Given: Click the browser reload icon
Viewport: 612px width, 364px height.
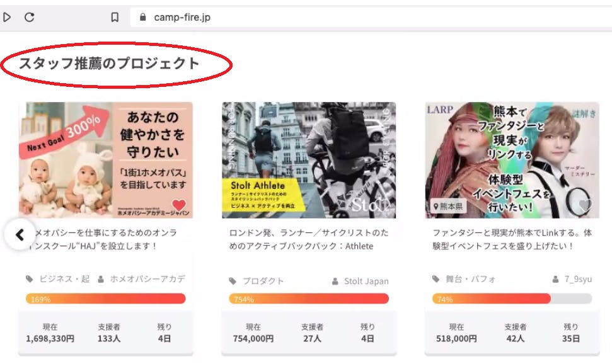Looking at the screenshot, I should pos(29,18).
